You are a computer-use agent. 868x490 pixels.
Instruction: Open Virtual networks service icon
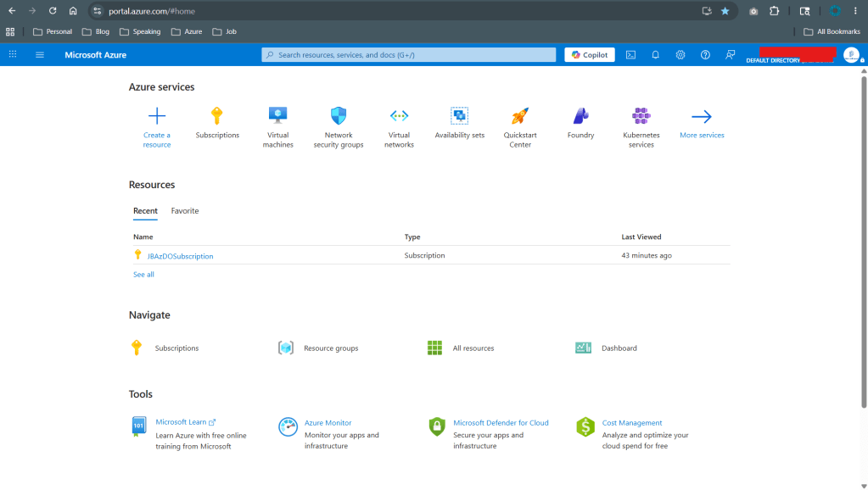399,115
